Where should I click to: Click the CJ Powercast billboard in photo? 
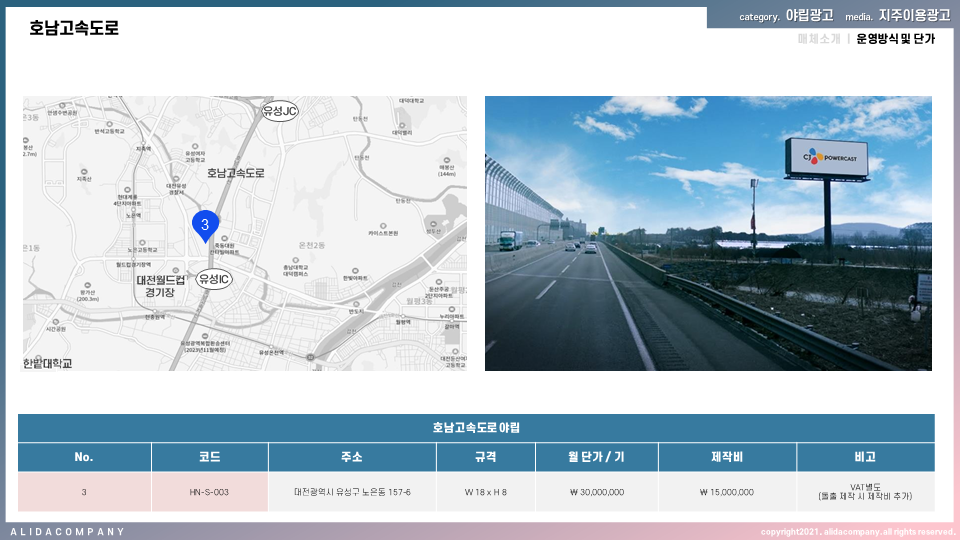click(826, 157)
